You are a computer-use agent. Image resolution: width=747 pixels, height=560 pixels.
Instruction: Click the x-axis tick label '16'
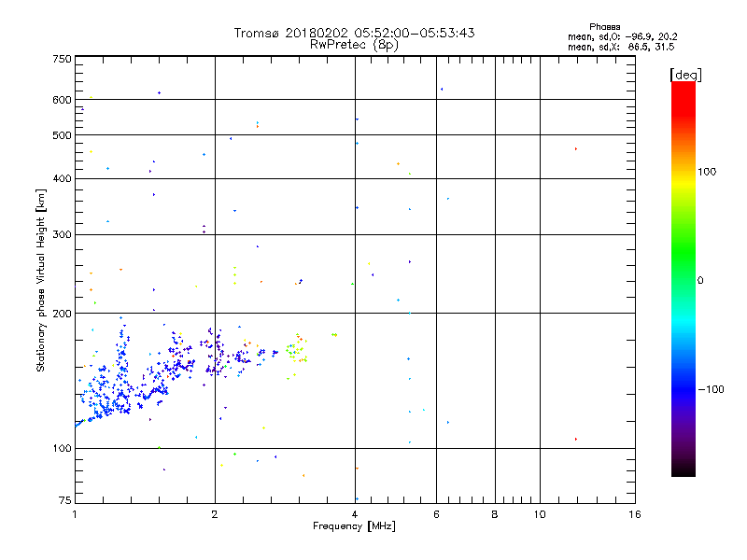[x=635, y=514]
